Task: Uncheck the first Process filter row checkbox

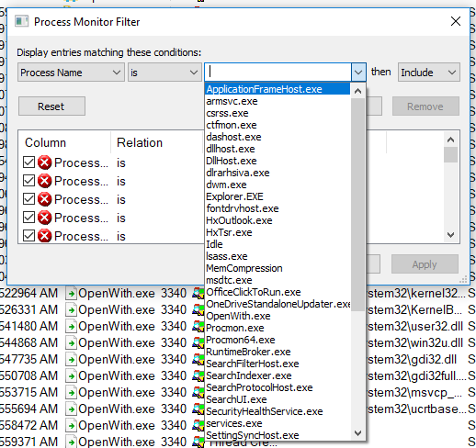Action: [x=28, y=162]
